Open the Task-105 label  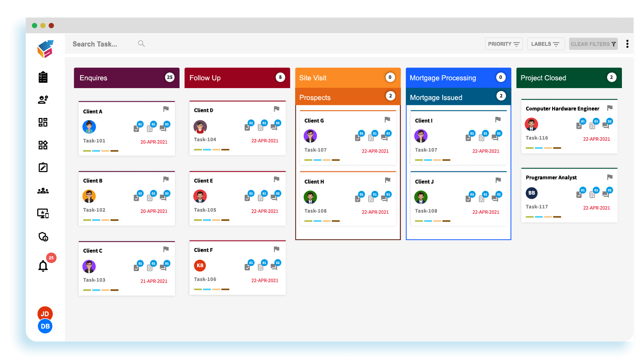click(x=205, y=210)
